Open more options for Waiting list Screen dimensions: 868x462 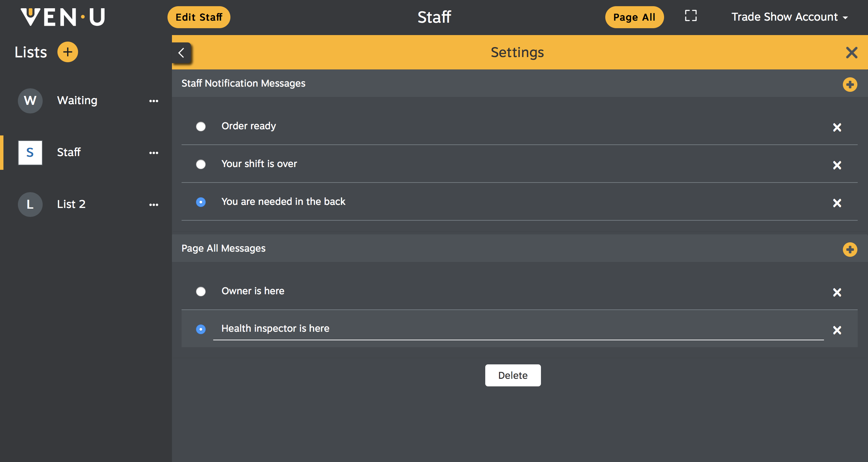tap(154, 101)
